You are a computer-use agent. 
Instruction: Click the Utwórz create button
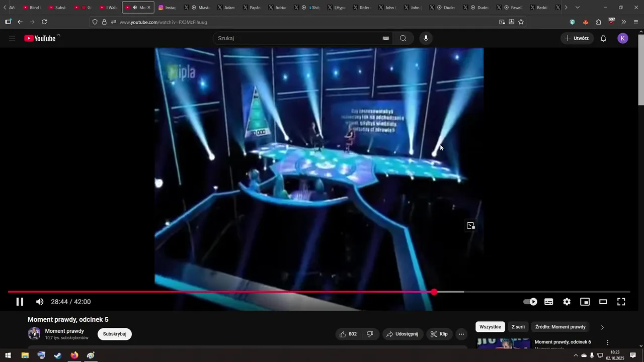pos(577,38)
